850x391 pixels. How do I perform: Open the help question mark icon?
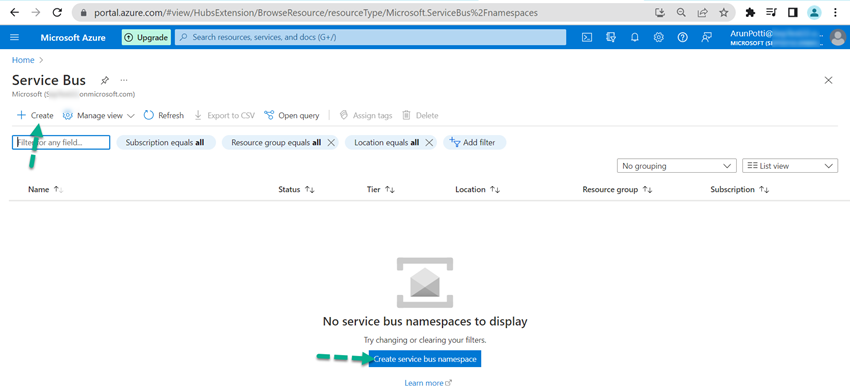point(682,37)
